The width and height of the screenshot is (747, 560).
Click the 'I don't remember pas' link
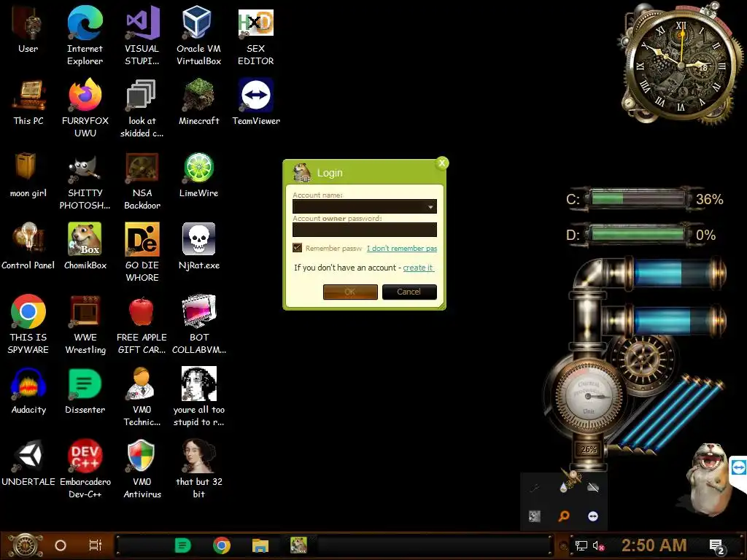pyautogui.click(x=402, y=248)
